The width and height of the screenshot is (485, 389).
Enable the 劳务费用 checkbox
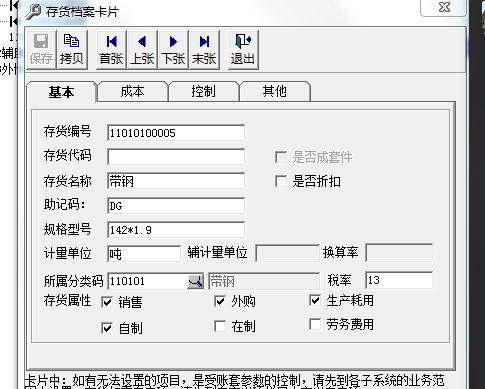click(315, 324)
